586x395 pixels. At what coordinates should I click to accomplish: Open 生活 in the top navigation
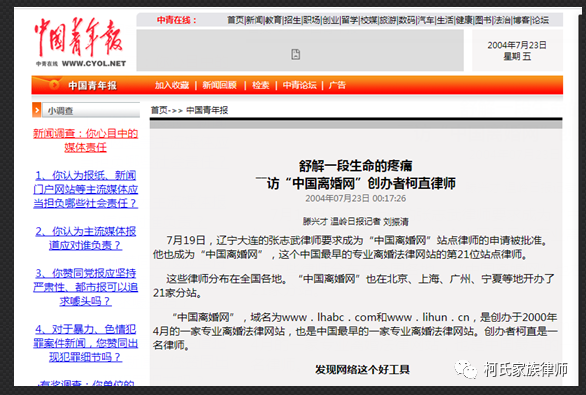coord(445,20)
